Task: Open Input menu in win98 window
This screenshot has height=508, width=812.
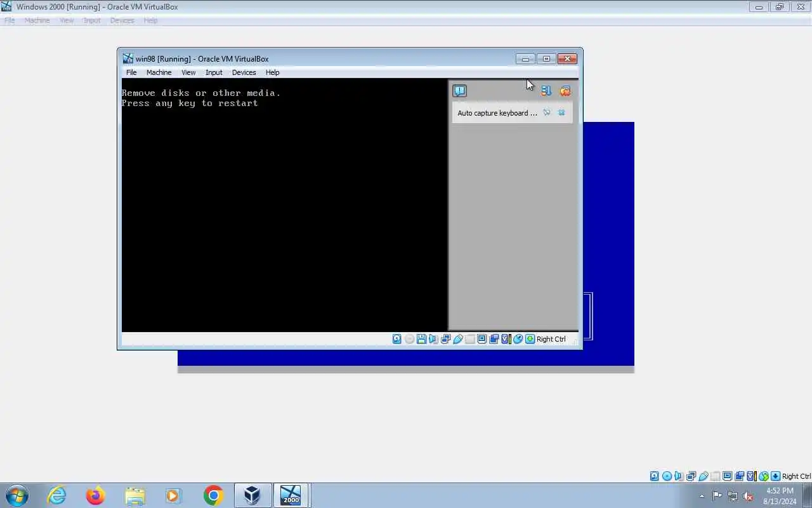Action: click(x=214, y=72)
